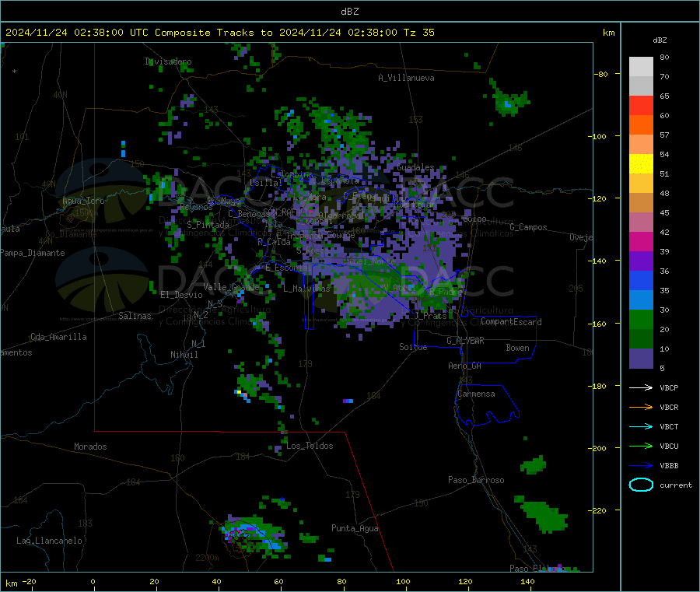Select the royal blue 35-36 dBZ color band
Viewport: 700px width, 592px height.
(x=641, y=280)
